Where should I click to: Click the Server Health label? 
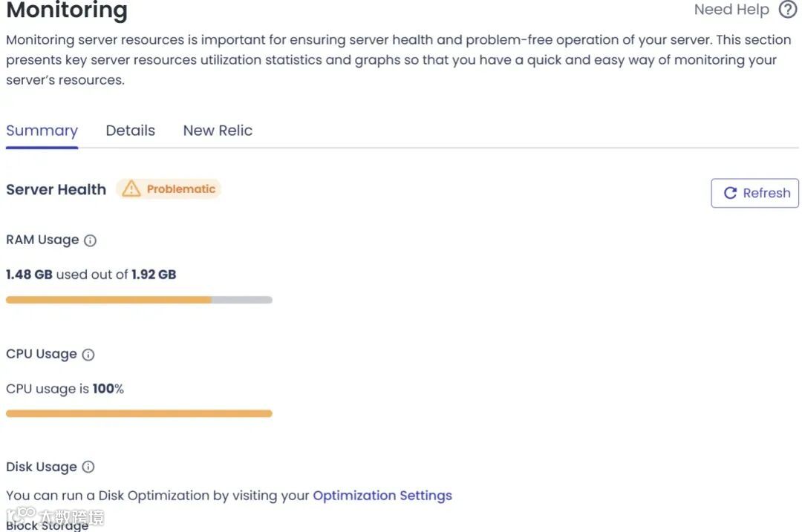pyautogui.click(x=56, y=189)
